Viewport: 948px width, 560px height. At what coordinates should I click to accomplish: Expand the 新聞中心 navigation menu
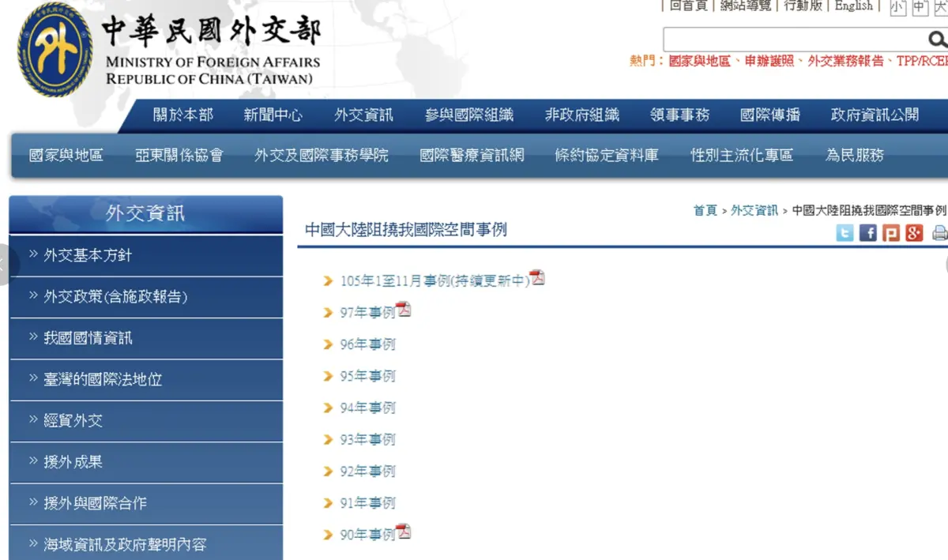[x=273, y=115]
